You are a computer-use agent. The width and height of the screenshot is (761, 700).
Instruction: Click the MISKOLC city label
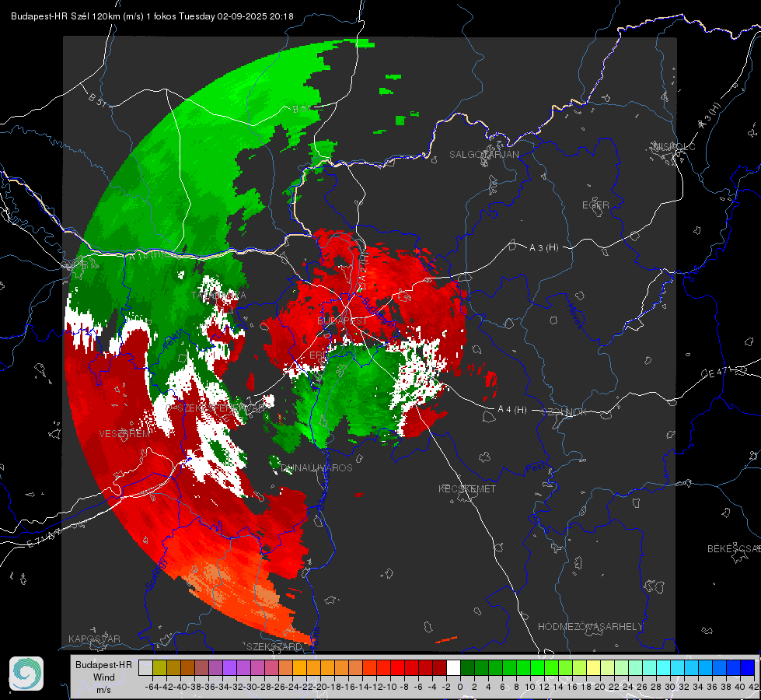click(674, 147)
